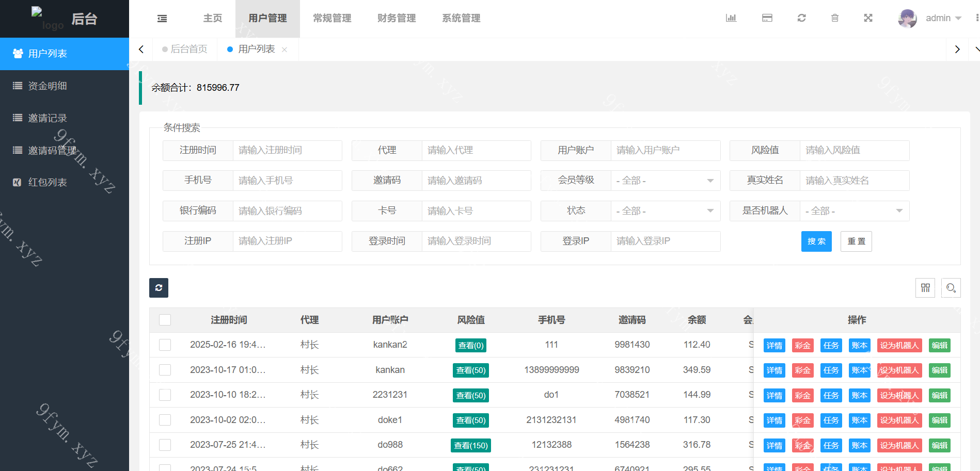The image size is (980, 471).
Task: Check the row for kankan2
Action: click(x=165, y=345)
